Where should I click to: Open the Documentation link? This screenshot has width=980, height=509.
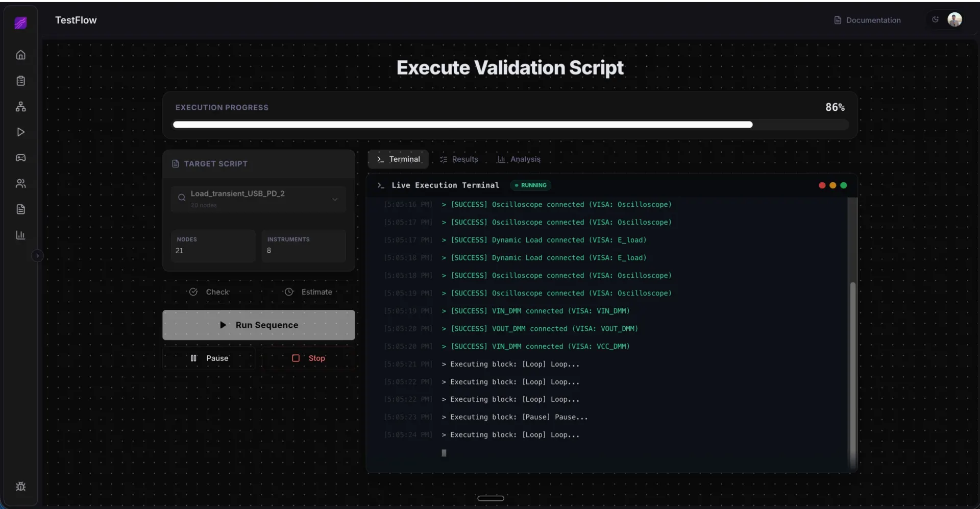pyautogui.click(x=867, y=20)
